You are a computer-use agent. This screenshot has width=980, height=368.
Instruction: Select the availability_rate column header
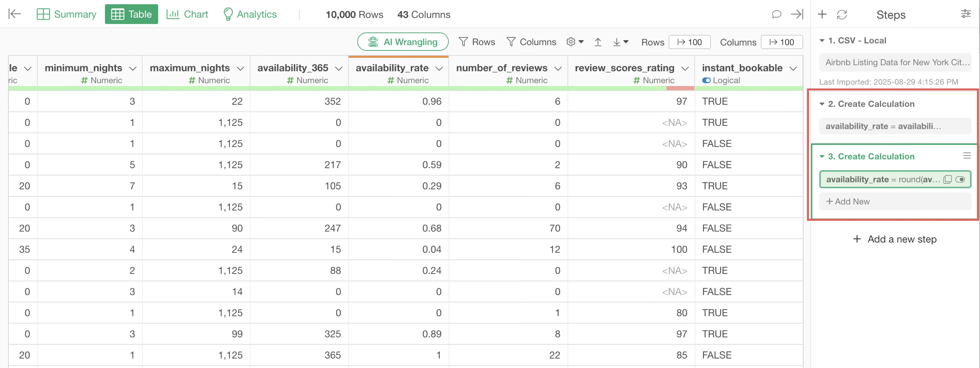[398, 73]
